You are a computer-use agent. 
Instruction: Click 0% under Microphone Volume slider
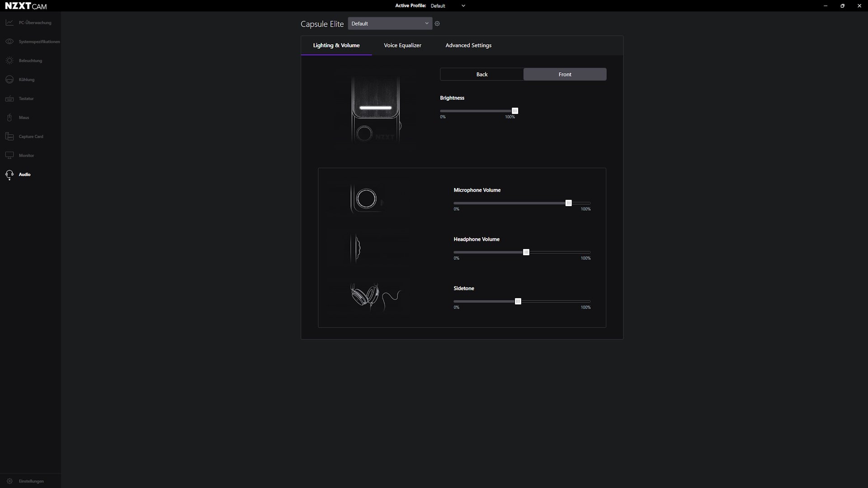pos(457,209)
